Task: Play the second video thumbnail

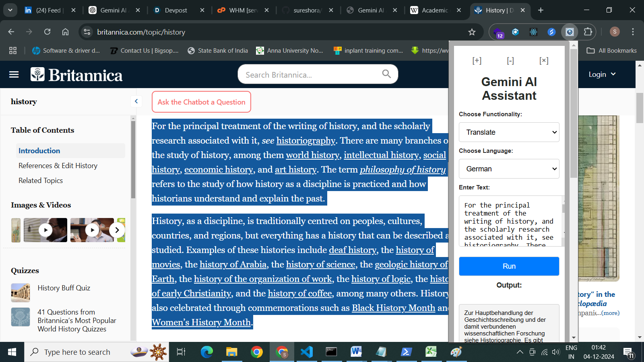Action: click(x=92, y=230)
